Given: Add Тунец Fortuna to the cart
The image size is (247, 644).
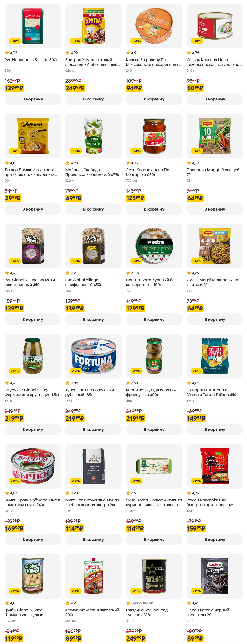Looking at the screenshot, I should [93, 429].
